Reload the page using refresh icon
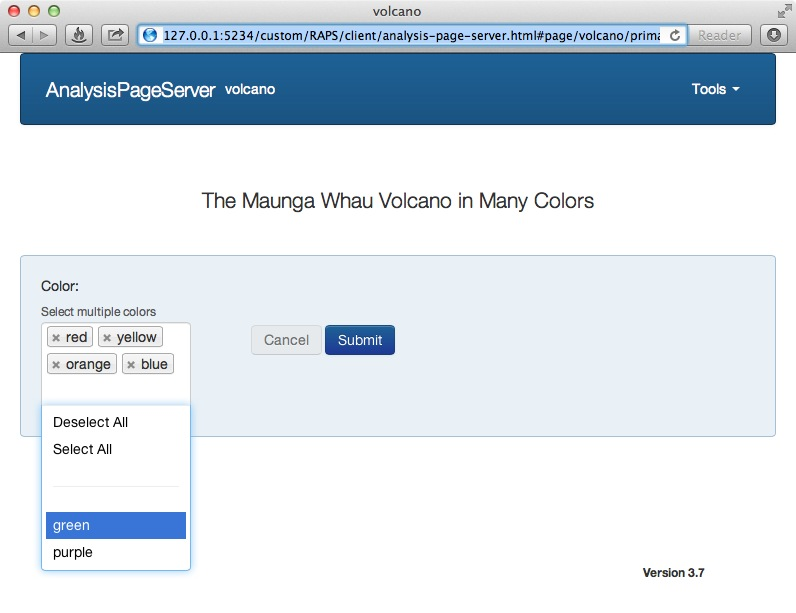Viewport: 796px width, 613px height. (x=675, y=35)
